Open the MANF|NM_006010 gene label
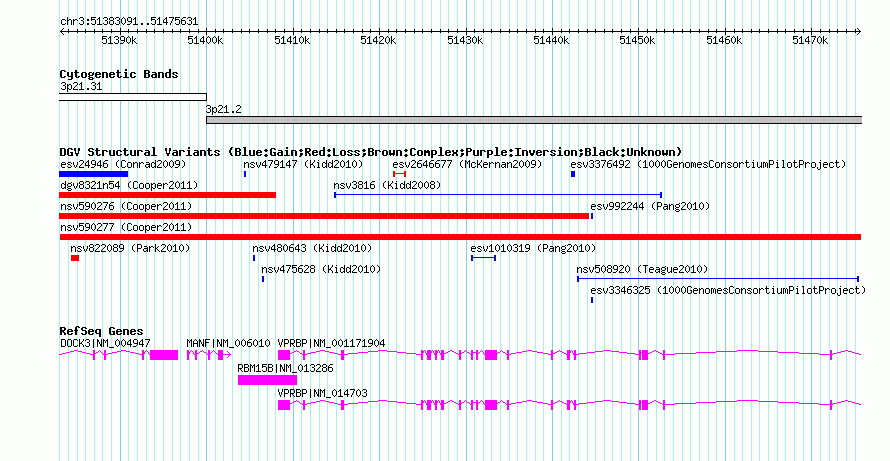 [x=229, y=343]
